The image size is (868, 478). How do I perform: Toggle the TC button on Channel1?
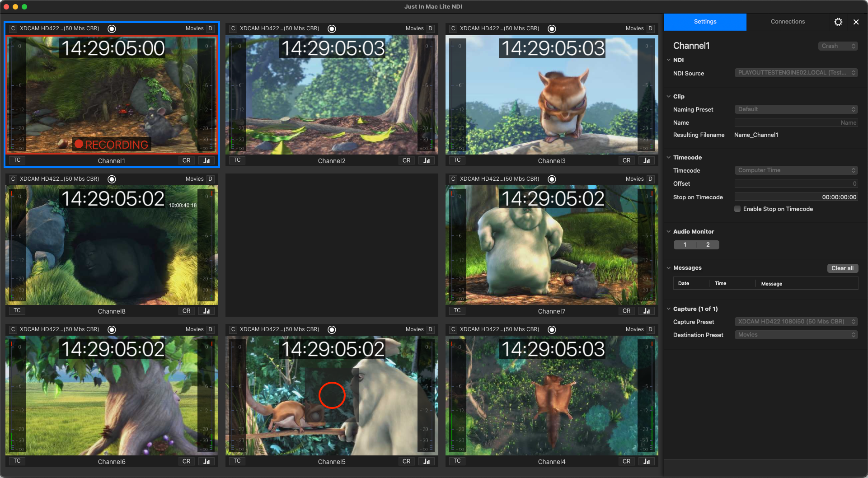pyautogui.click(x=17, y=160)
